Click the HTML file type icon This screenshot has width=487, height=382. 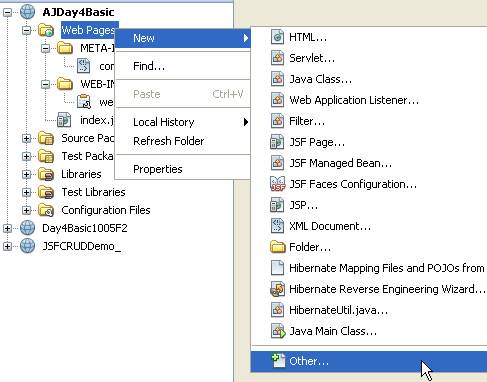[277, 37]
